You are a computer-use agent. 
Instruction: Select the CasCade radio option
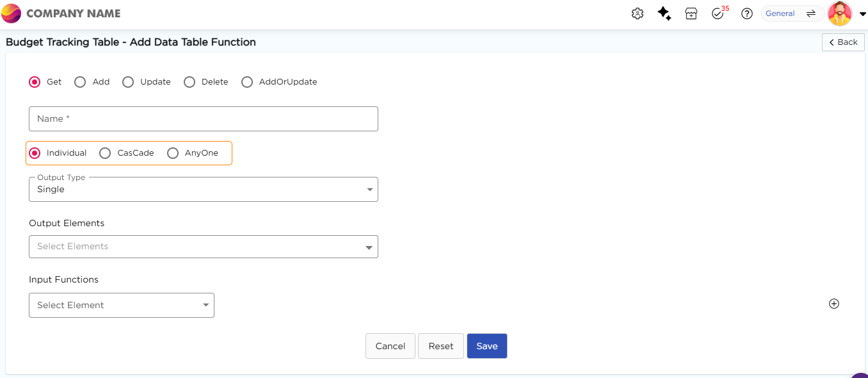(106, 153)
